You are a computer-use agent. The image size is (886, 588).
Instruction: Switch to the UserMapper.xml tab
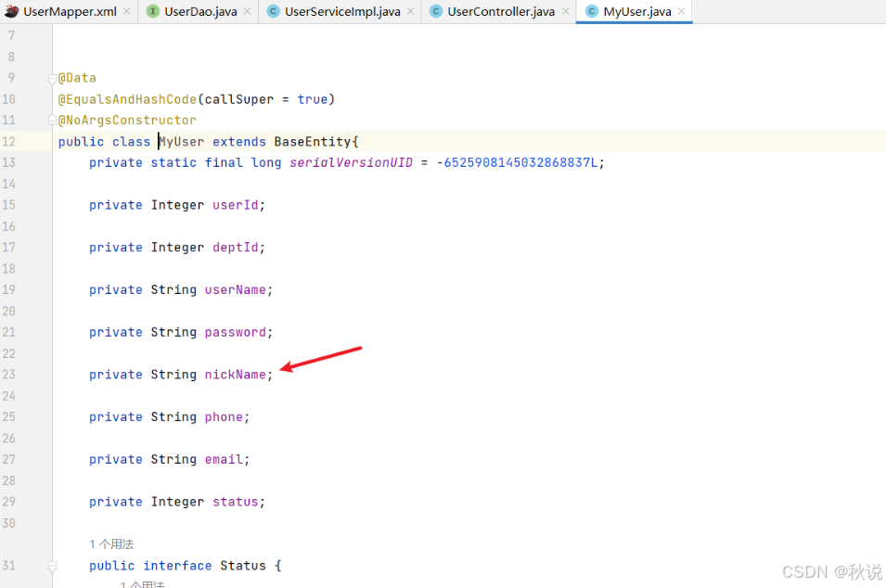click(x=71, y=11)
